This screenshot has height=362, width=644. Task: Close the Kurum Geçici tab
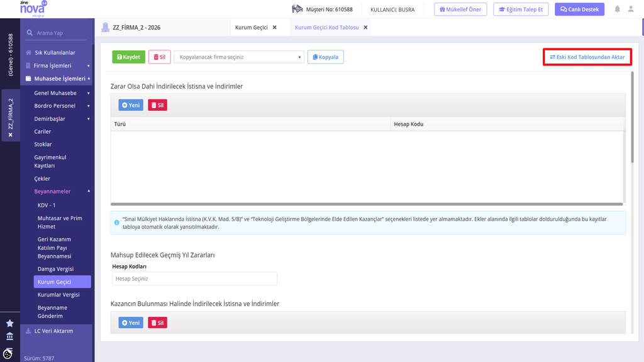[x=275, y=28]
